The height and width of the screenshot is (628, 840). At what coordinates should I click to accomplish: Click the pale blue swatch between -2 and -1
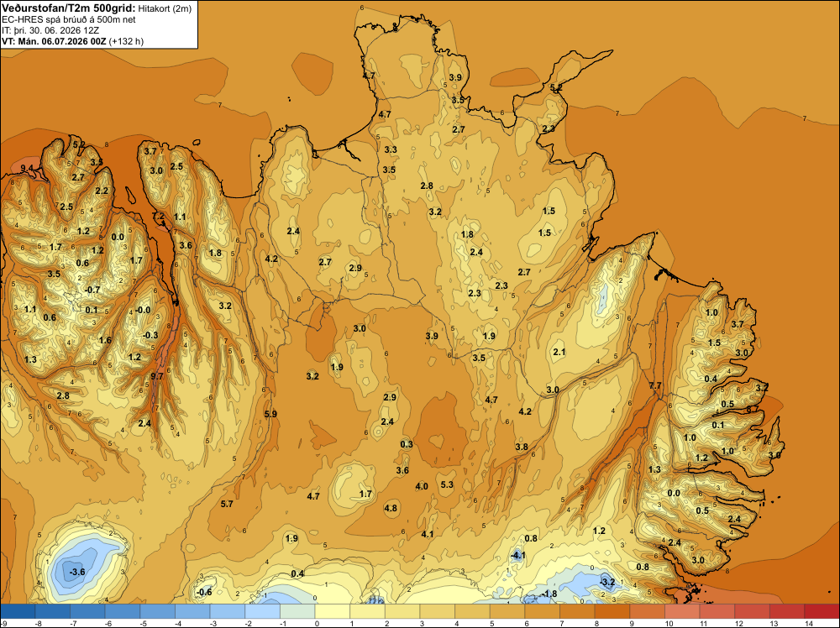[262, 611]
